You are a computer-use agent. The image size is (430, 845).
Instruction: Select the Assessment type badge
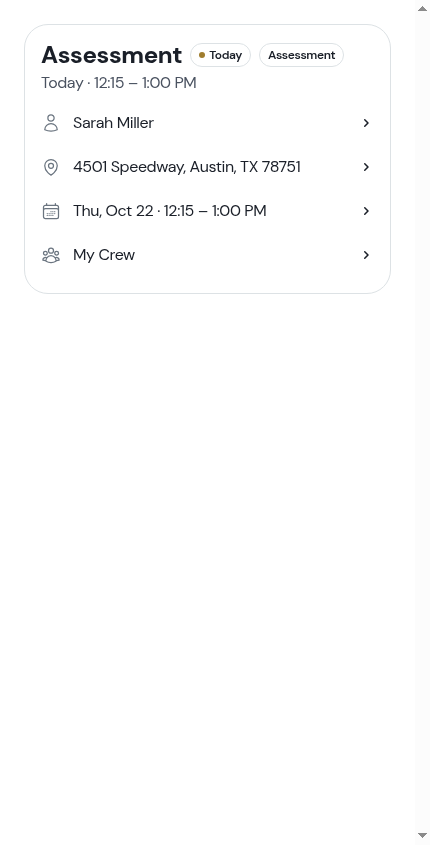coord(301,55)
